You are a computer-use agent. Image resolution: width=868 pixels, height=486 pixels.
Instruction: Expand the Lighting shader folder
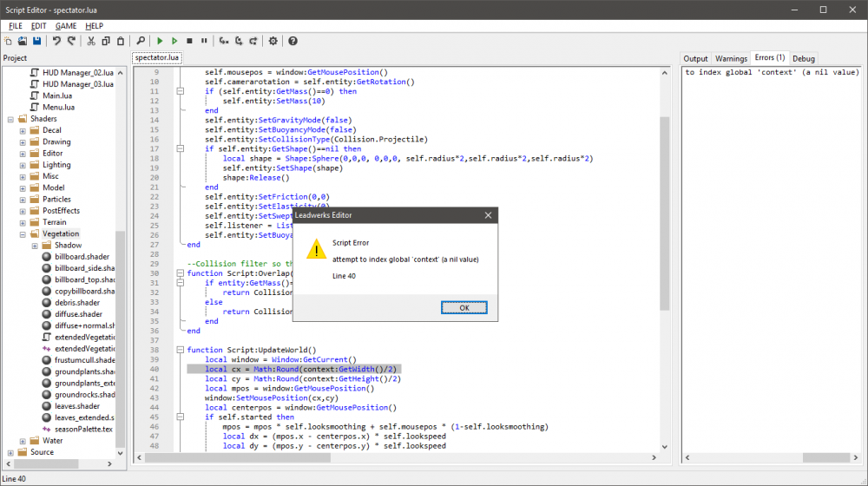[x=23, y=165]
